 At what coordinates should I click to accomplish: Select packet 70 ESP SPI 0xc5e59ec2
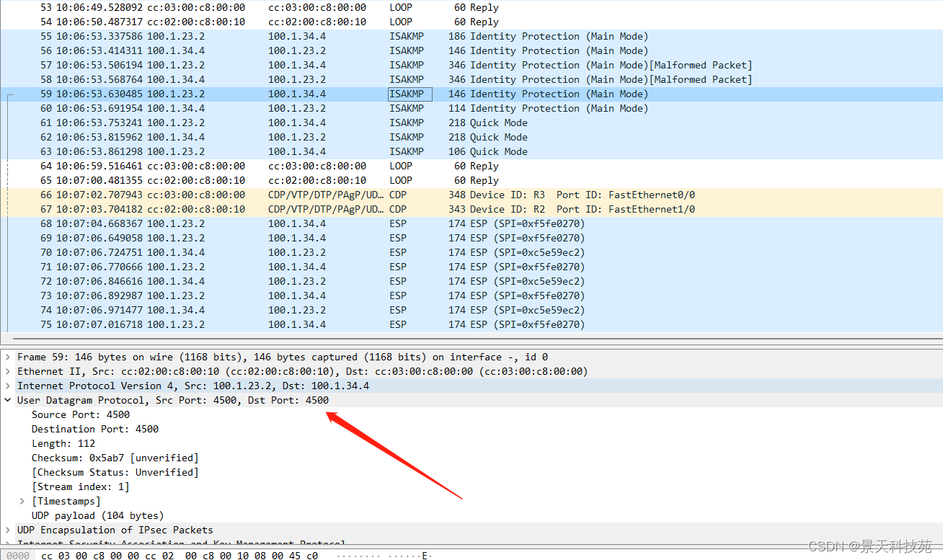[471, 252]
